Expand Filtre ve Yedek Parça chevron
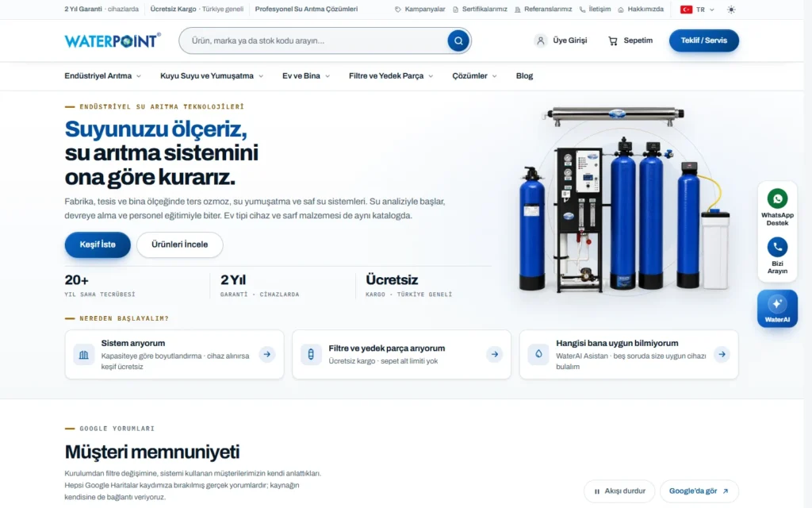The image size is (812, 508). coord(431,76)
